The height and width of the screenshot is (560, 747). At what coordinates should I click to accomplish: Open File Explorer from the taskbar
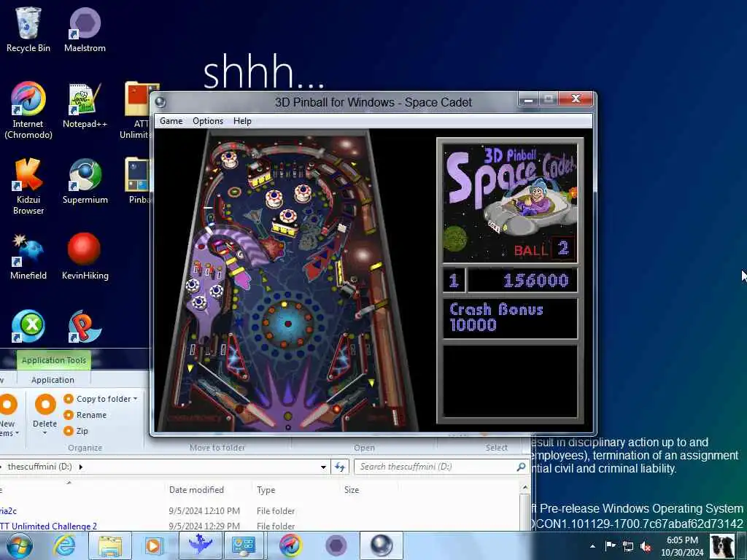tap(110, 545)
